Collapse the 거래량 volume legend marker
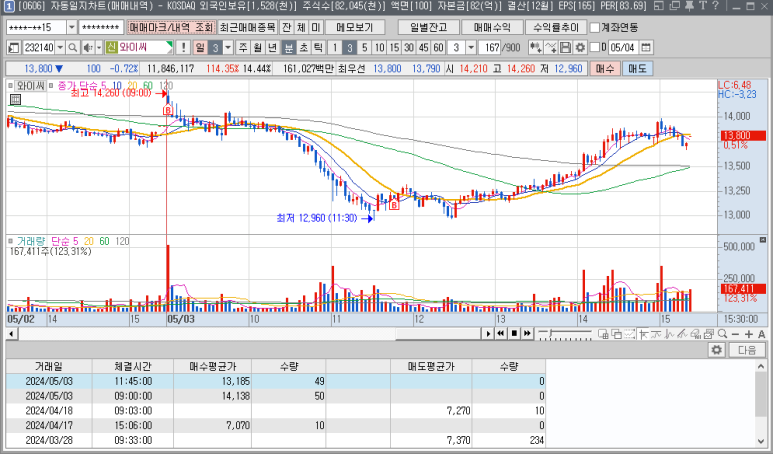The height and width of the screenshot is (454, 773). [x=10, y=242]
